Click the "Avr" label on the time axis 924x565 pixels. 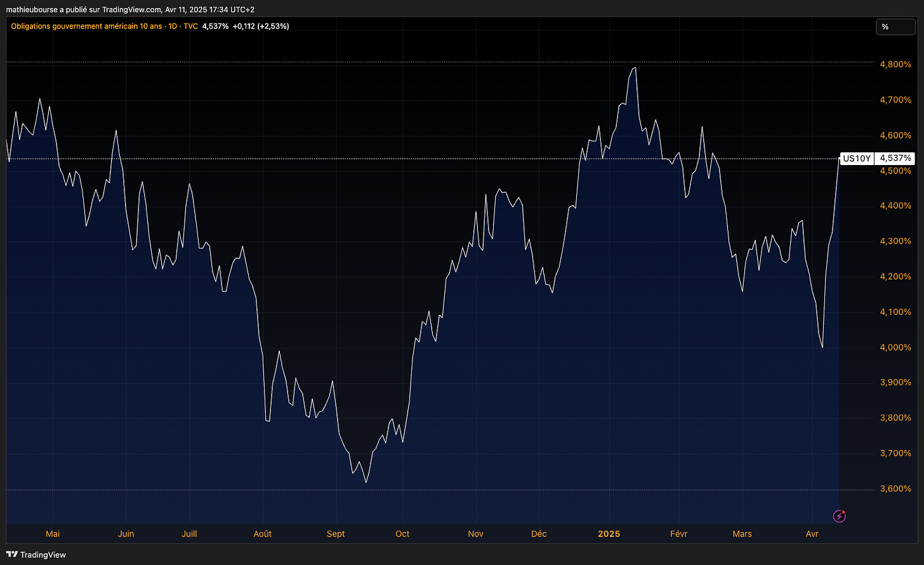pos(812,534)
